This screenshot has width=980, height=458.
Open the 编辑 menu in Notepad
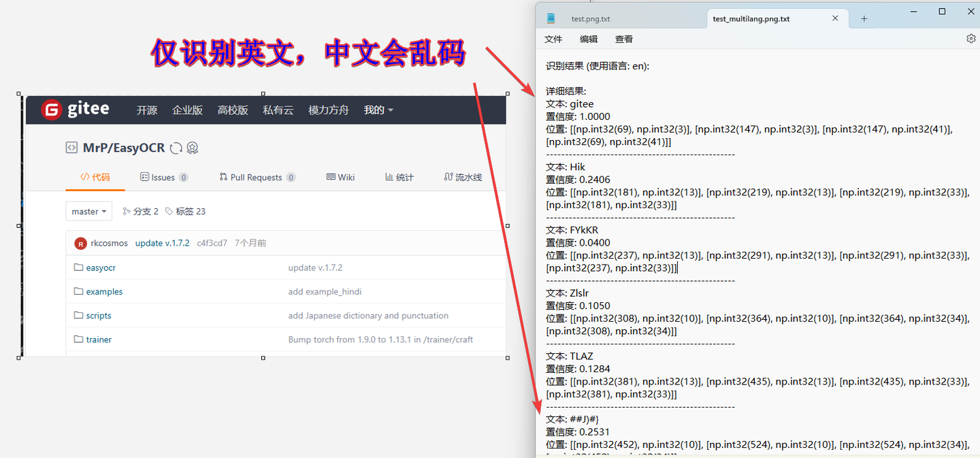[588, 39]
